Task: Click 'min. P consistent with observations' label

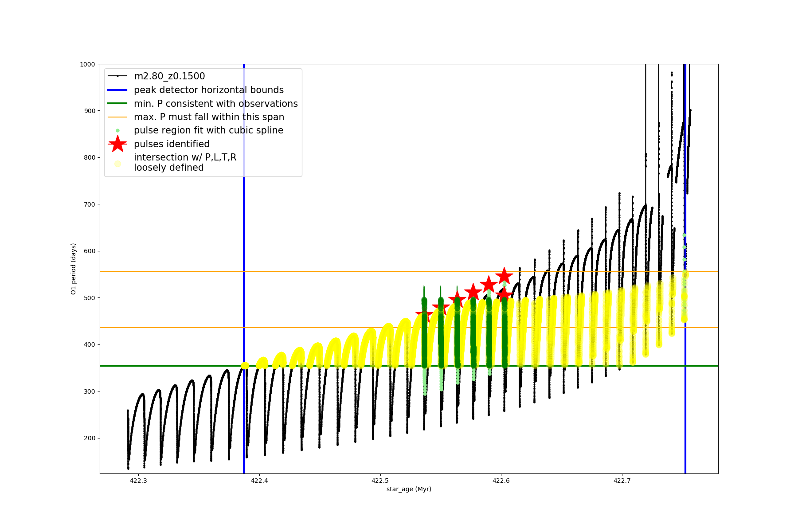Action: click(215, 104)
